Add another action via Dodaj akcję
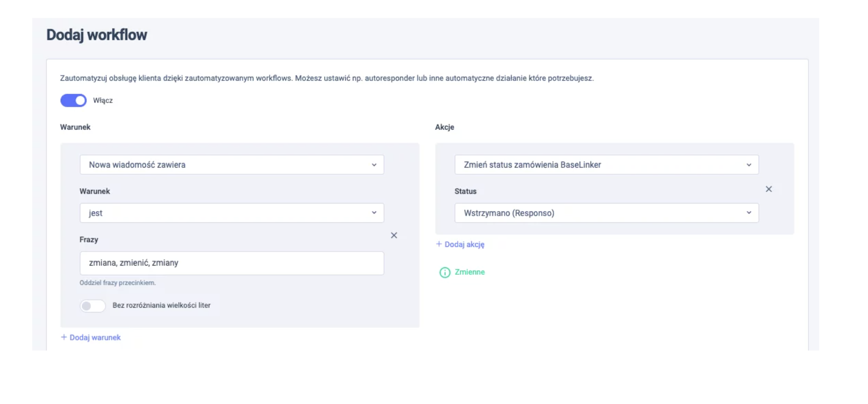Image resolution: width=868 pixels, height=404 pixels. click(464, 244)
